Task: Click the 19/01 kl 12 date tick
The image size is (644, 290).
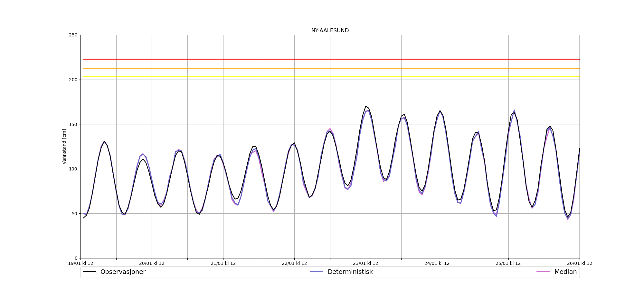Action: point(80,264)
